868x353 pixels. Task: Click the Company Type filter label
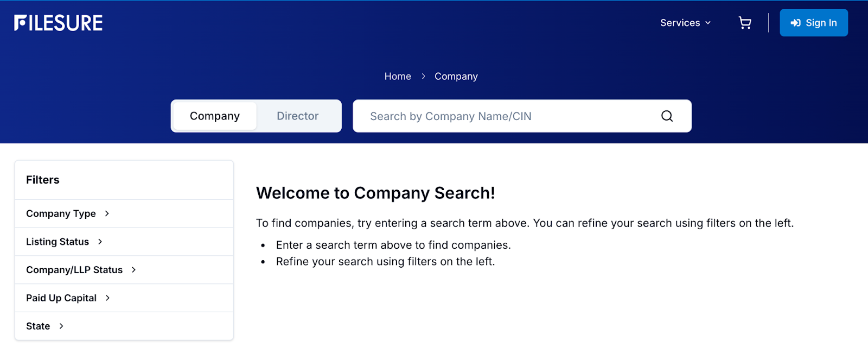point(61,213)
